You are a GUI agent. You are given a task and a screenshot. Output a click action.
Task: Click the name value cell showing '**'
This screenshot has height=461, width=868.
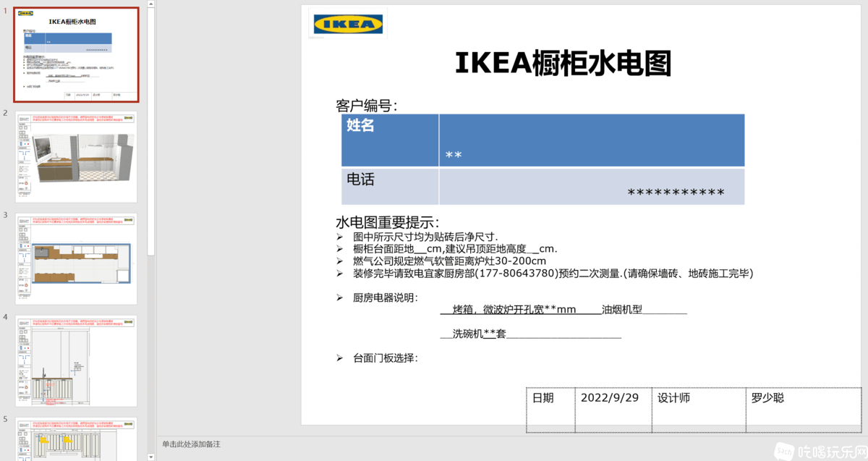pyautogui.click(x=592, y=140)
